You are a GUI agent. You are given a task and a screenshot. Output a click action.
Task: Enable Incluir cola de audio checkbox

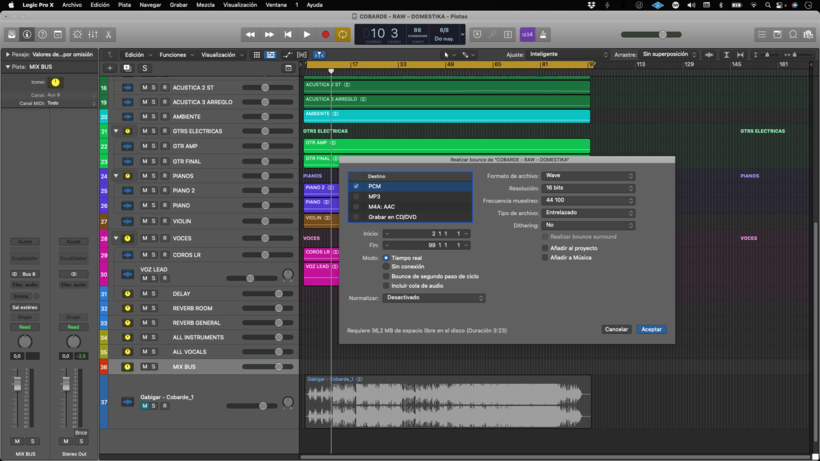[x=386, y=286]
